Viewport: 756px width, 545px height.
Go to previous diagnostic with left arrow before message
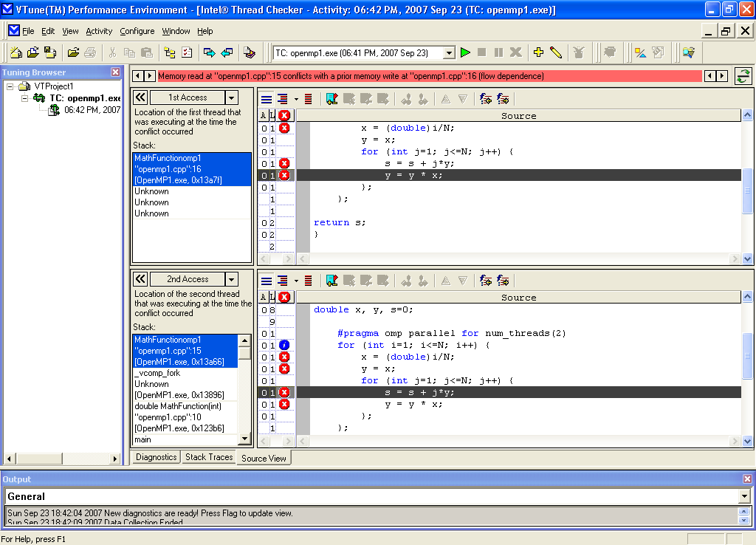tap(138, 76)
